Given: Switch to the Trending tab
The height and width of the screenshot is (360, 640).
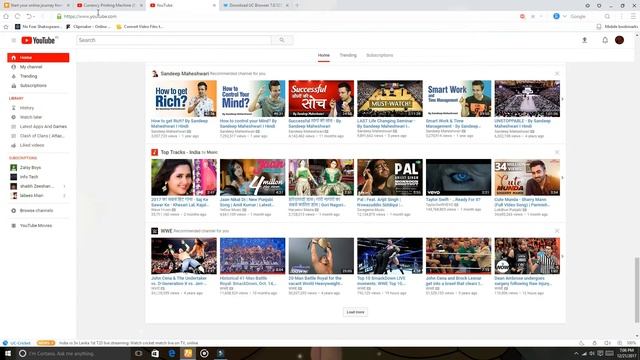Looking at the screenshot, I should (348, 55).
